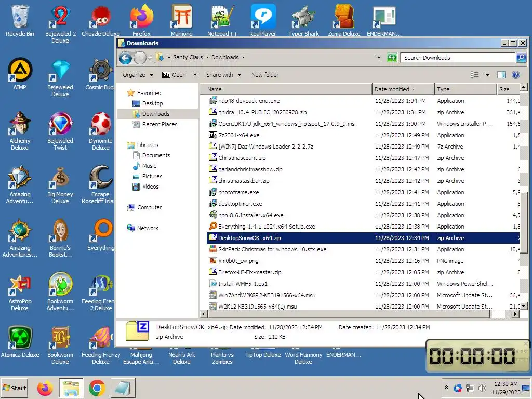The image size is (532, 399).
Task: Sort files by Size column header
Action: [x=508, y=89]
